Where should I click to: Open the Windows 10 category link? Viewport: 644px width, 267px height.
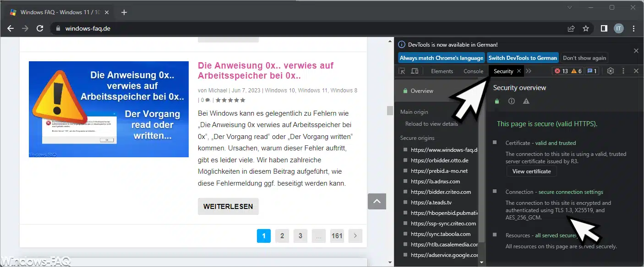click(x=279, y=91)
